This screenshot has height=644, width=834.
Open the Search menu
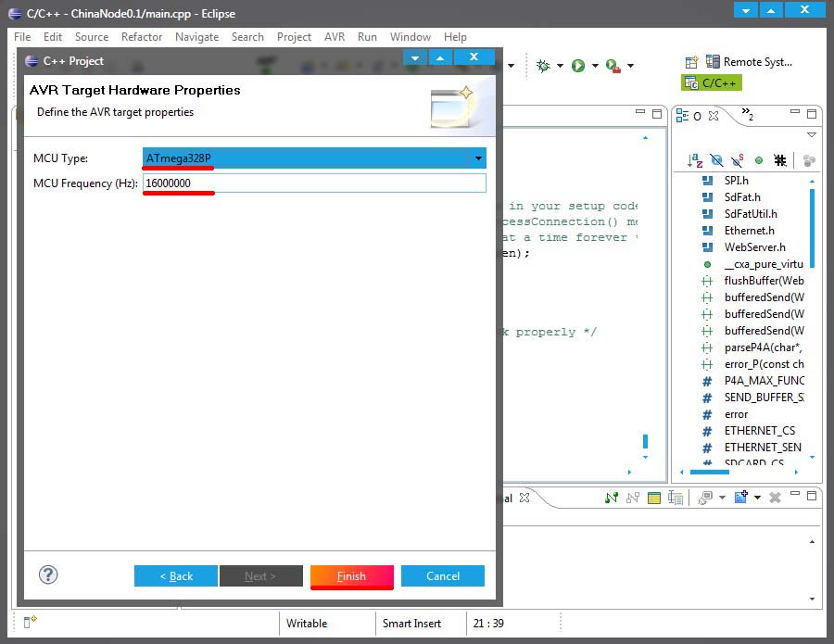click(247, 37)
